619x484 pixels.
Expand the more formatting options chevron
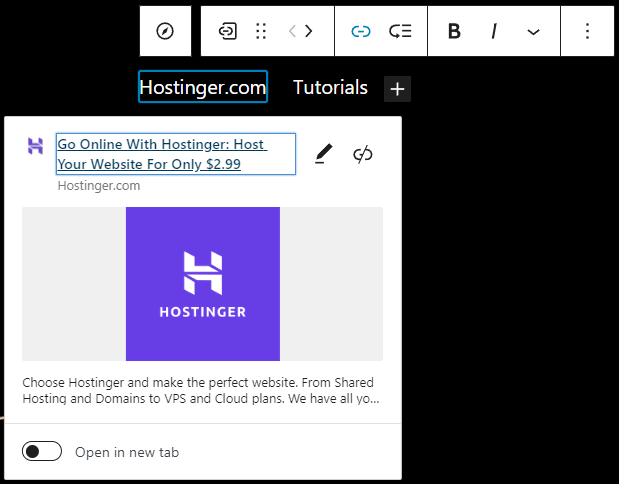point(533,31)
